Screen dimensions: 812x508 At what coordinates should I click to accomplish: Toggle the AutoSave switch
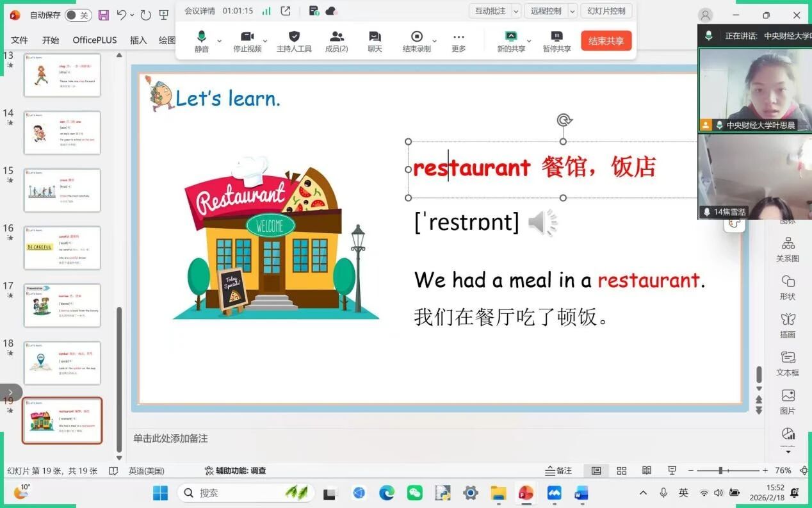[78, 15]
